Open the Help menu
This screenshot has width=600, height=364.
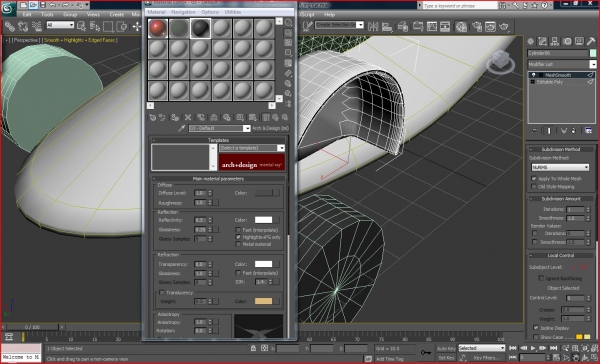pos(329,15)
